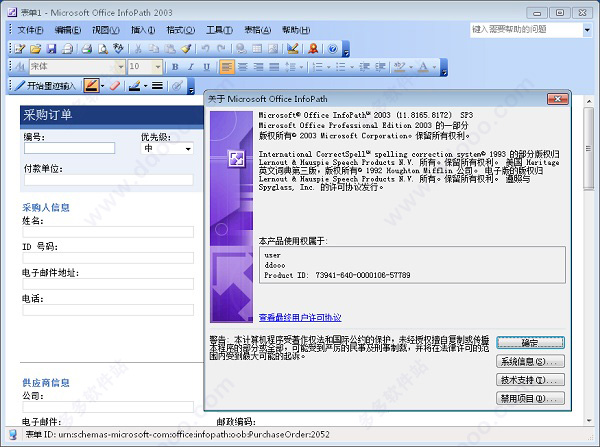Click the Send to Mail Recipient icon
600x447 pixels.
tap(67, 49)
